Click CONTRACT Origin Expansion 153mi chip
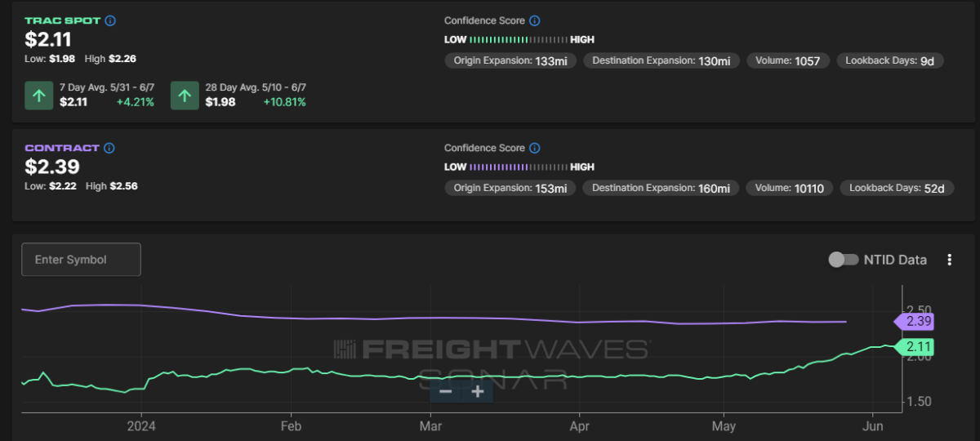Image resolution: width=980 pixels, height=441 pixels. [x=510, y=189]
